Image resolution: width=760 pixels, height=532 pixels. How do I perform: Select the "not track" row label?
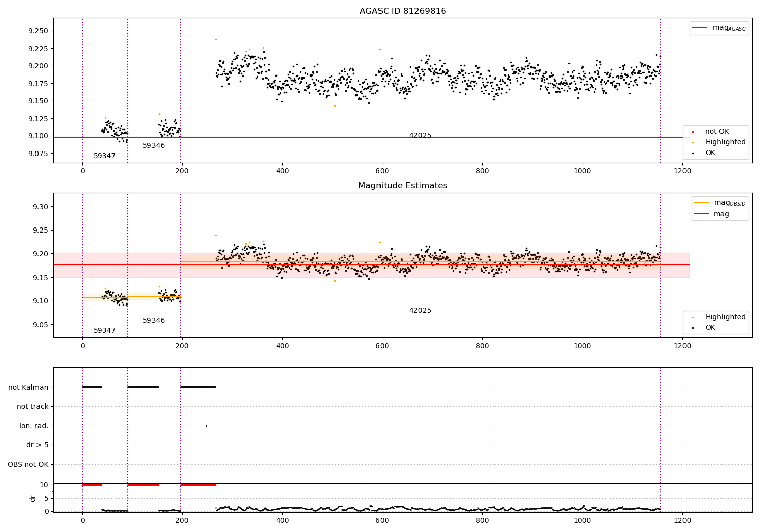(x=32, y=407)
